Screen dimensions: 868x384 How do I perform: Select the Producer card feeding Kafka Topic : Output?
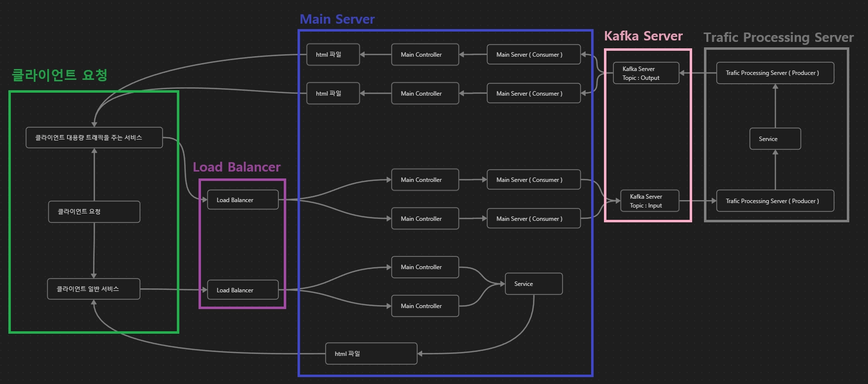(775, 73)
